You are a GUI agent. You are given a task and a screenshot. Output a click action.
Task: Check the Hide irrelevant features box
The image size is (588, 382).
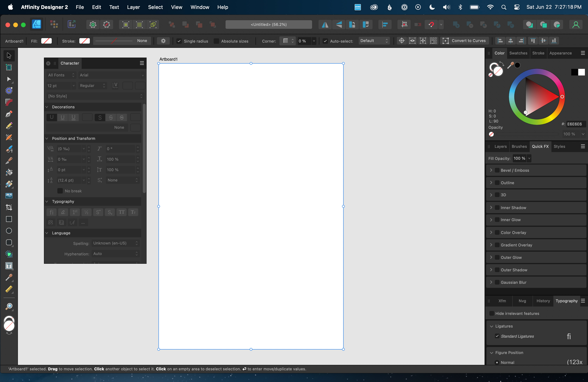[x=492, y=313]
